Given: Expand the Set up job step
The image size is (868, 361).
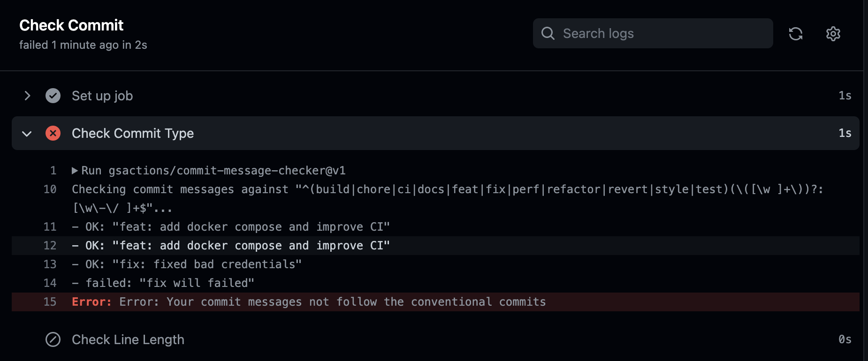Looking at the screenshot, I should coord(27,96).
